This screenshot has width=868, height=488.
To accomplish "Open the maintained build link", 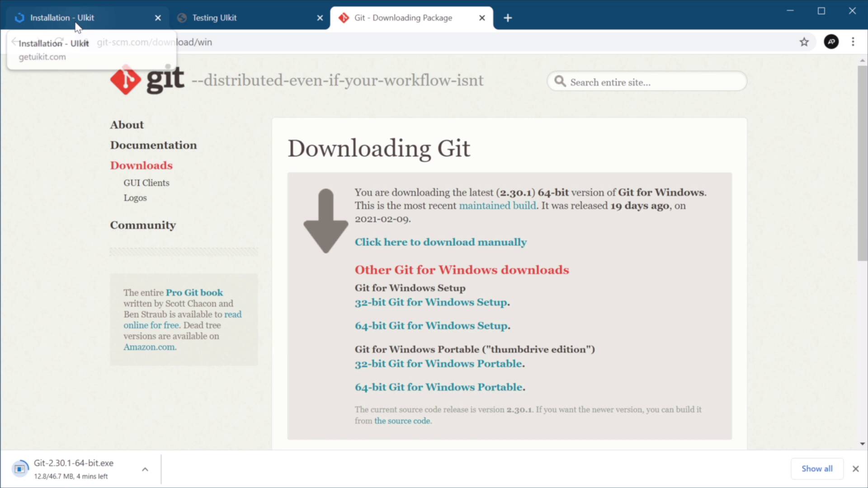I will point(497,205).
